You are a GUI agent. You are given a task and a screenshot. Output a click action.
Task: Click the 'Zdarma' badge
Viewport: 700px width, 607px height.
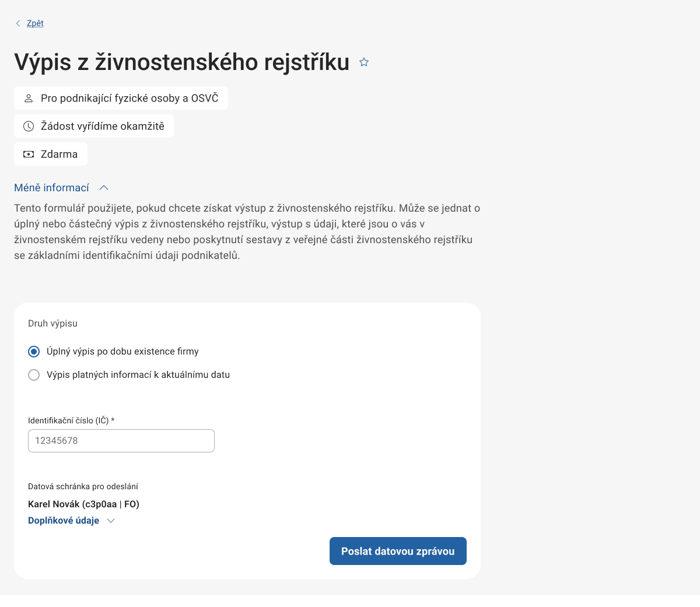pyautogui.click(x=51, y=154)
